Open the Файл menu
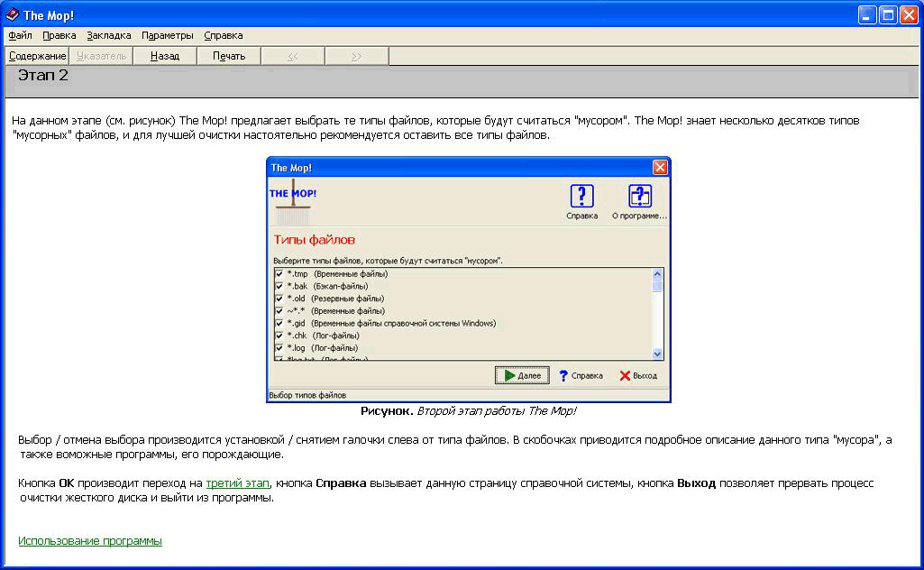This screenshot has height=570, width=924. click(x=20, y=35)
